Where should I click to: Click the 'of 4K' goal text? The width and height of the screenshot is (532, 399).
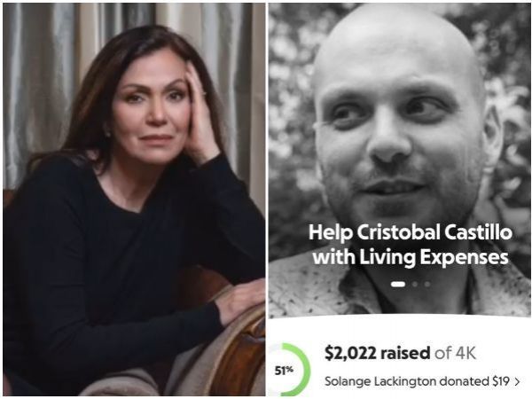click(455, 353)
